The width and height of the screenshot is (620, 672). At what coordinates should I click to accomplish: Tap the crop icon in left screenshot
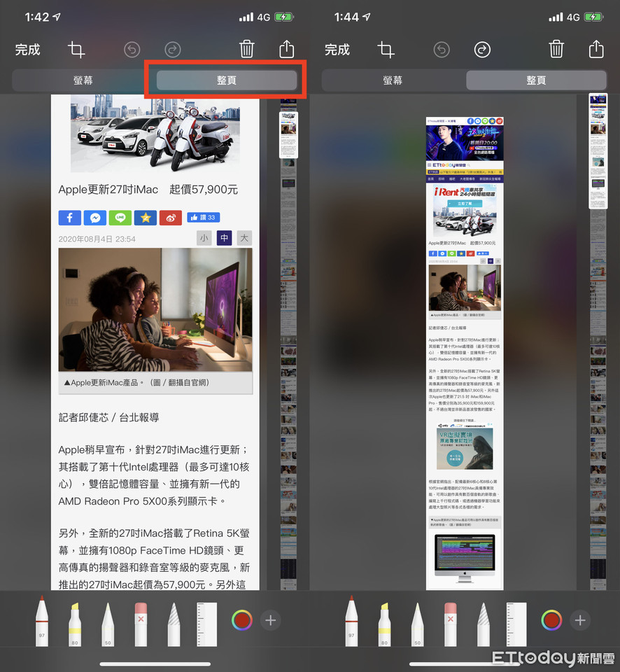(x=76, y=50)
